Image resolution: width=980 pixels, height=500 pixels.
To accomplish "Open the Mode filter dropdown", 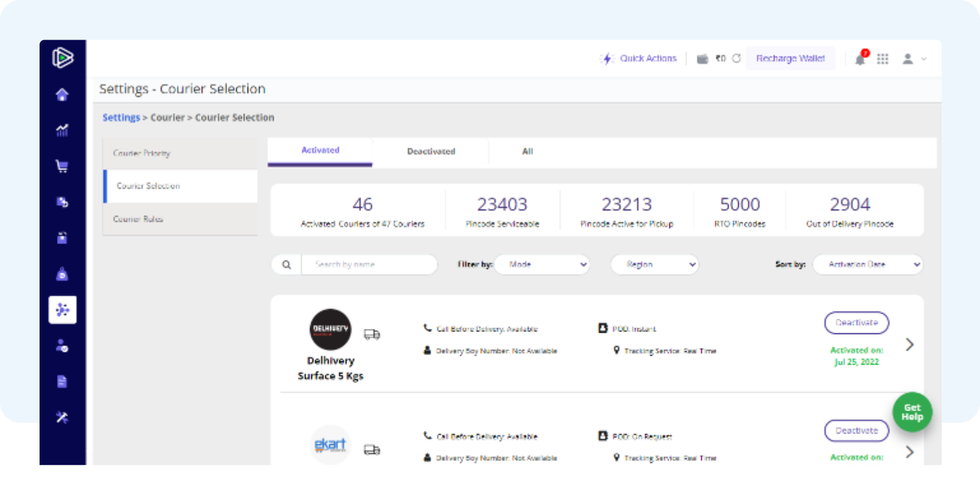I will pos(542,264).
